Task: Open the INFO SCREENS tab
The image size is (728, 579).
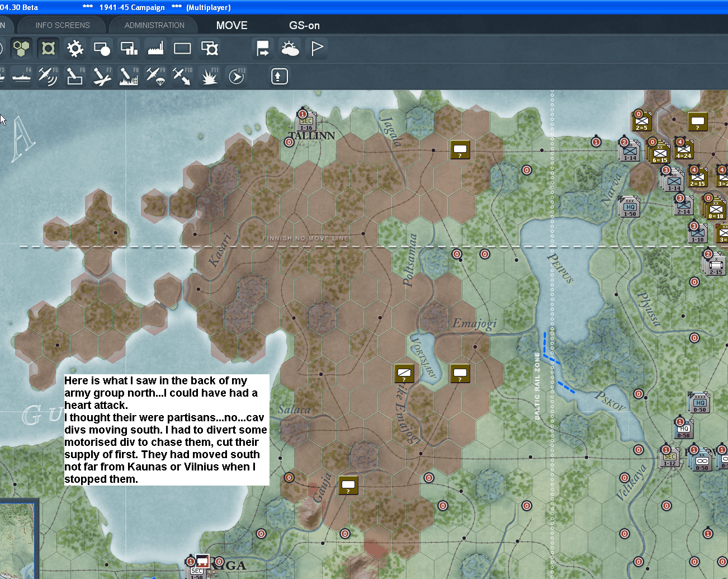Action: pos(63,25)
